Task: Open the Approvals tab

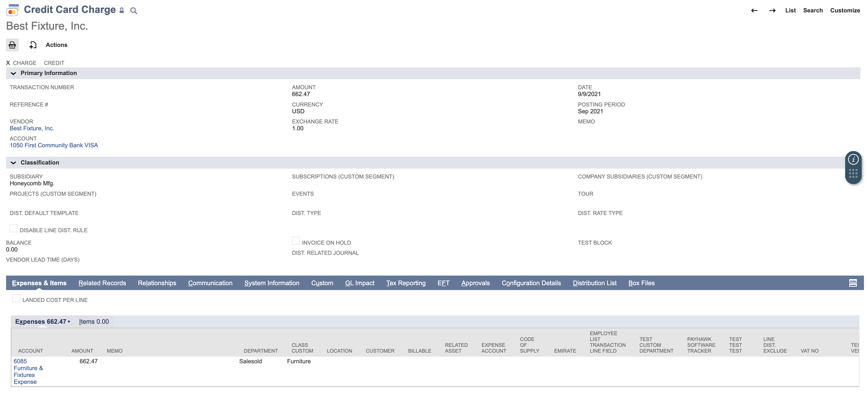Action: tap(475, 283)
